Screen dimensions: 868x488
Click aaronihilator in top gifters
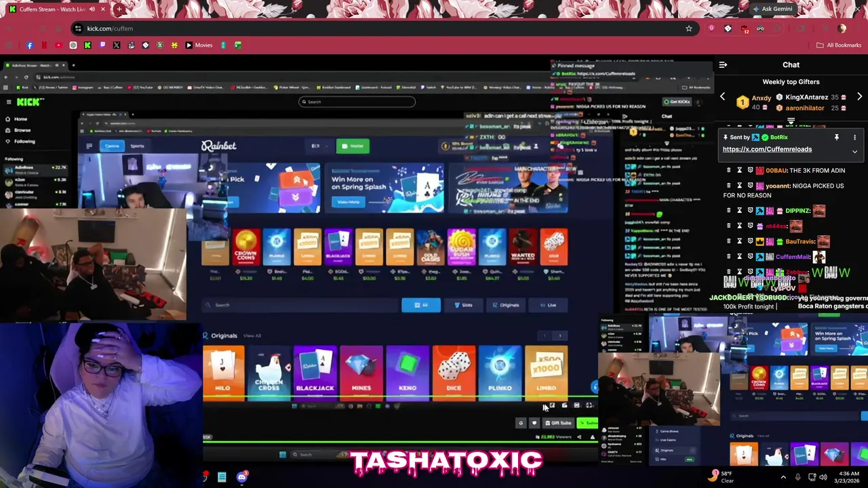click(x=805, y=108)
